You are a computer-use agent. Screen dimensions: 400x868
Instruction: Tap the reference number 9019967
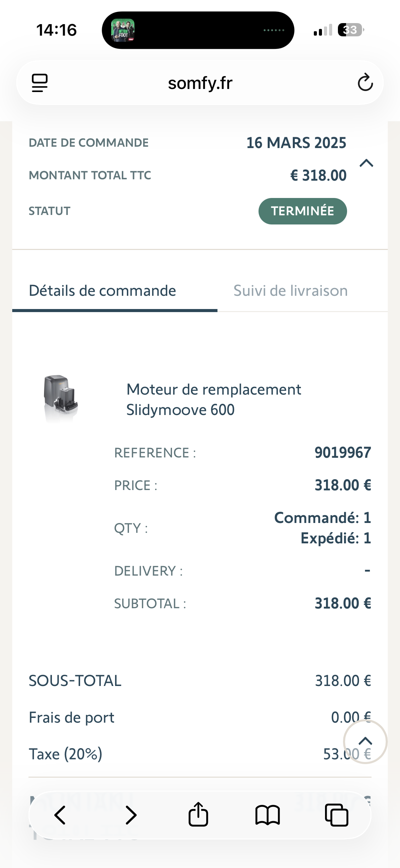[x=343, y=452]
